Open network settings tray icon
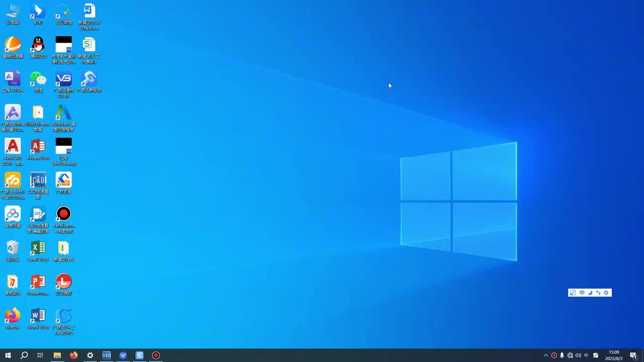 coord(570,355)
